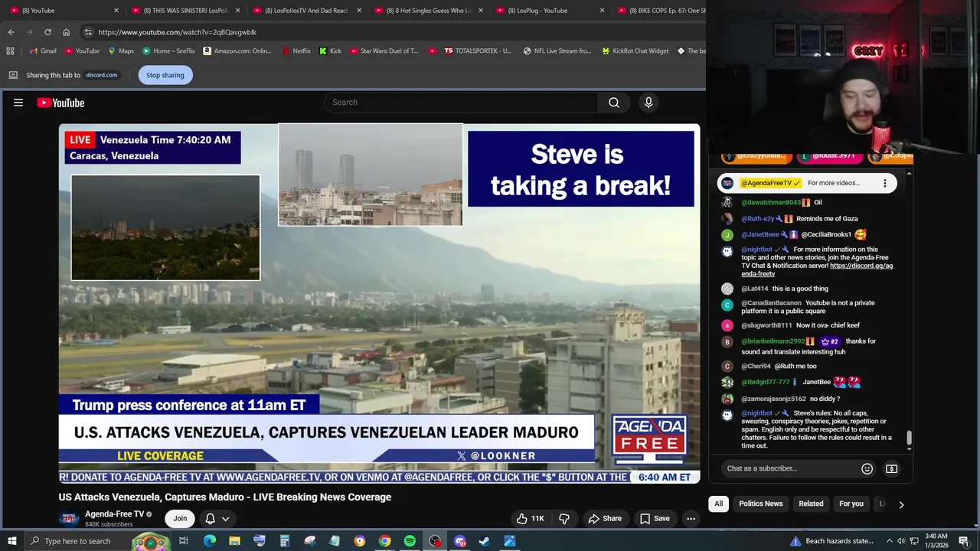Like the video with thumbs-up 11K

point(530,519)
